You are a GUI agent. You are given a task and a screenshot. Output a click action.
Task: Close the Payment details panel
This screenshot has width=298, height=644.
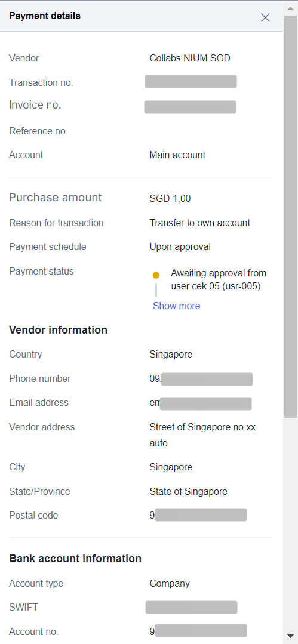click(265, 17)
